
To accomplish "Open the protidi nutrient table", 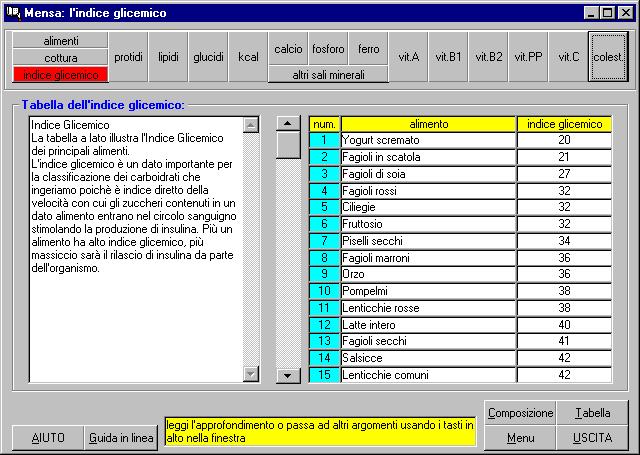I will point(128,57).
